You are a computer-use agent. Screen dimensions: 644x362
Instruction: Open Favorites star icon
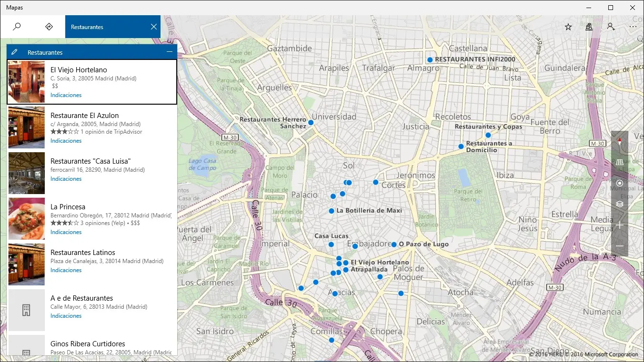coord(568,27)
